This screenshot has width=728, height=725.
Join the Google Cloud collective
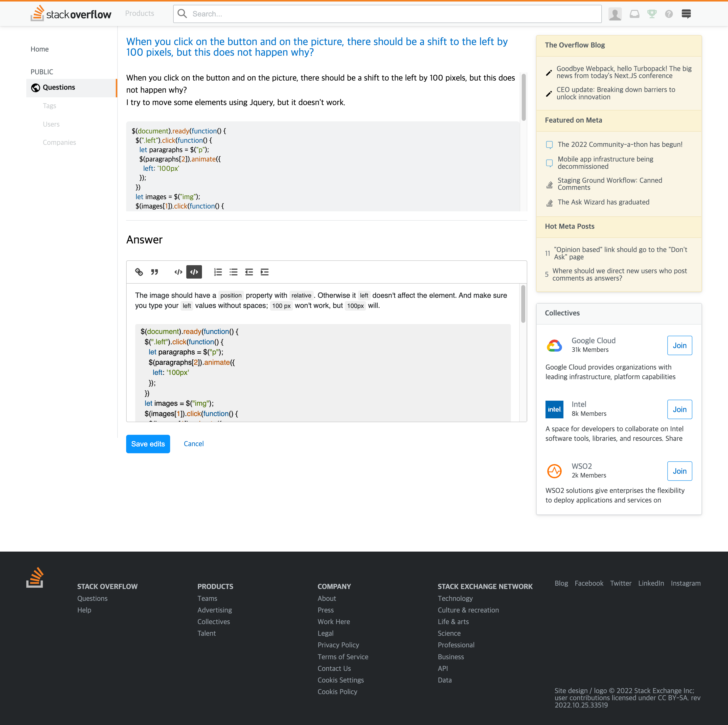click(679, 346)
